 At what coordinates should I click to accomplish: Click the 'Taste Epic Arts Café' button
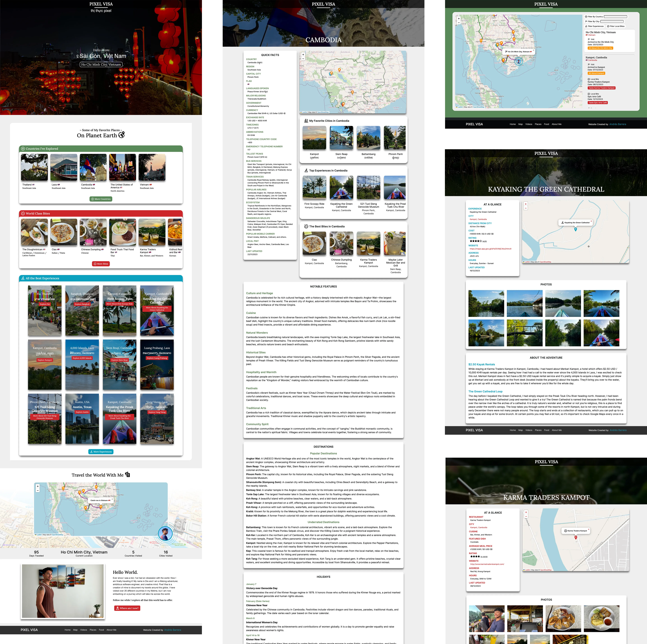coord(597,103)
